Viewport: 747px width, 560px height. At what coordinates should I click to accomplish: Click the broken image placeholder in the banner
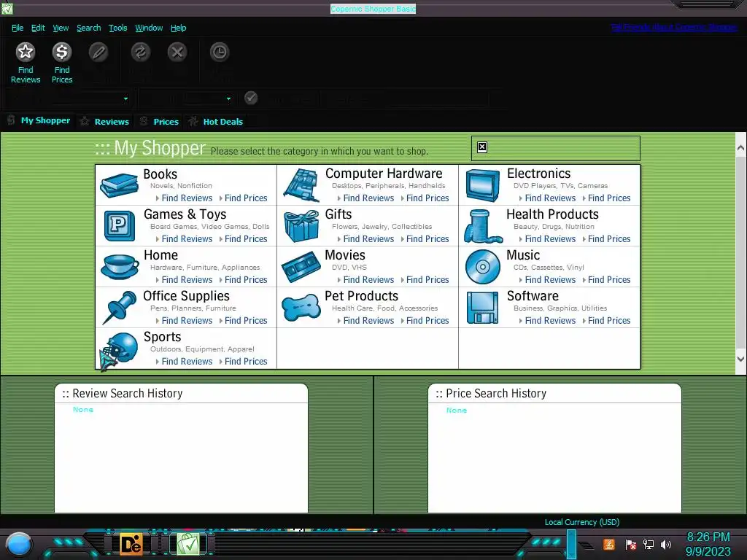click(x=482, y=147)
